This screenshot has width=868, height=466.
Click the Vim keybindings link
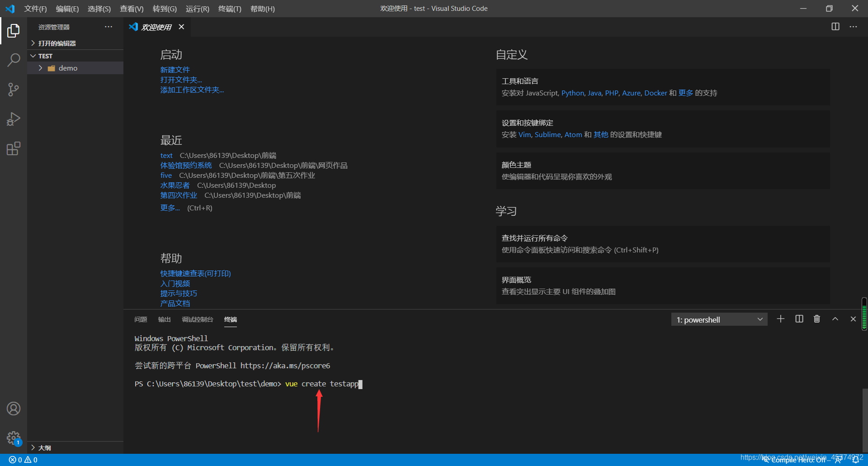[x=524, y=134]
